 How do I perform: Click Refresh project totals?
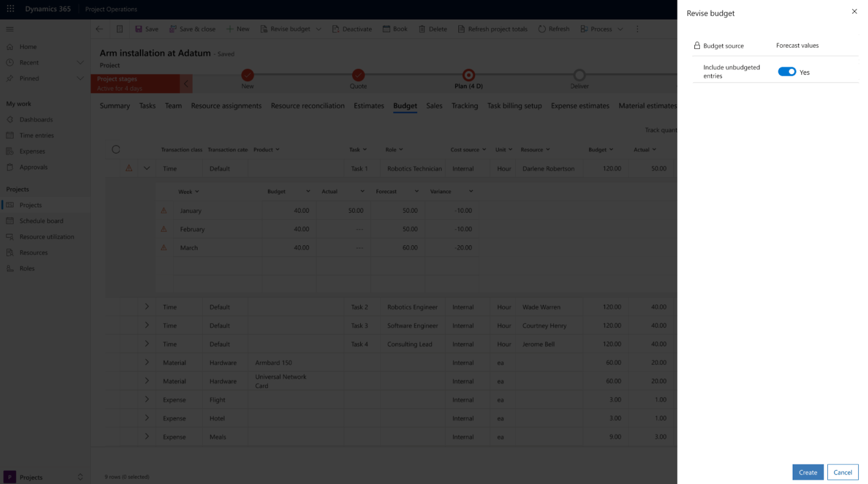493,29
